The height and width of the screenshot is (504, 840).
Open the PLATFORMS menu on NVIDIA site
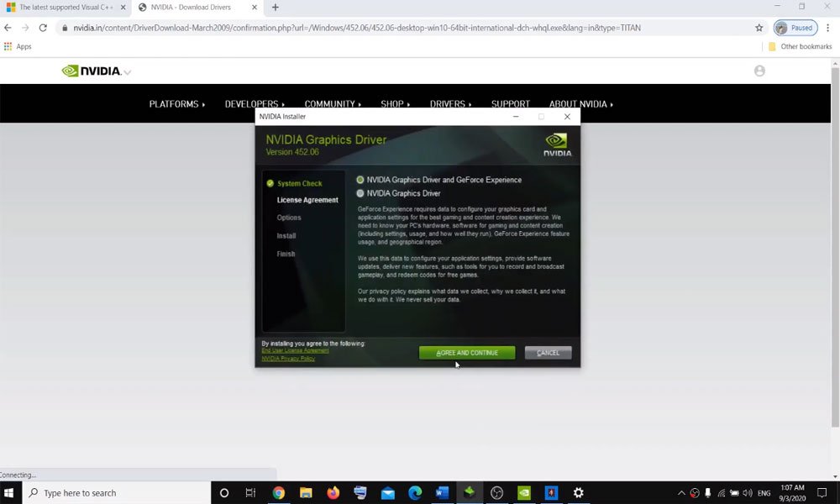coord(176,104)
